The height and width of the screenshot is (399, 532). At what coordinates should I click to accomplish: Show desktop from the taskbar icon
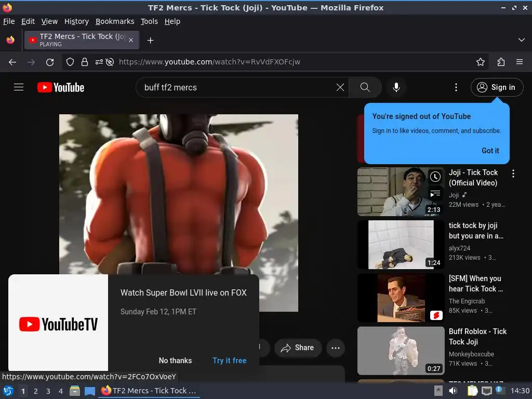coord(90,391)
